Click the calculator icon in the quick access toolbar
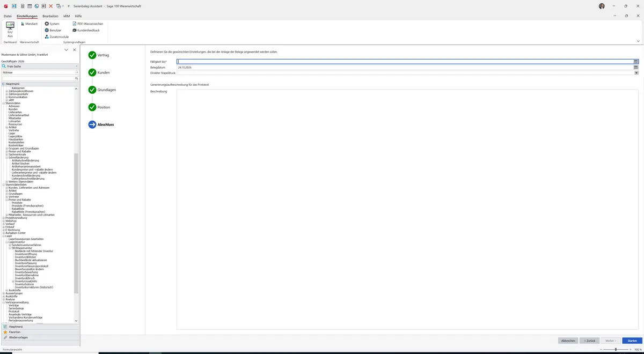This screenshot has height=354, width=644. (x=23, y=6)
